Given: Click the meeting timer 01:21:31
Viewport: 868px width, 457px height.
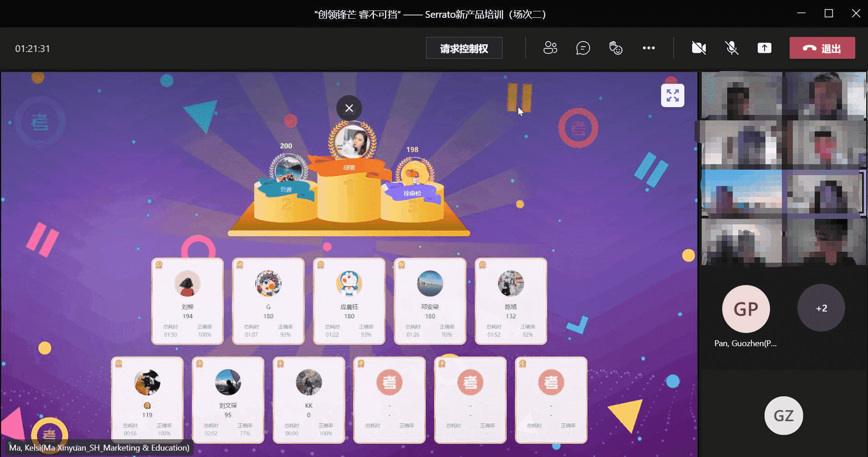Looking at the screenshot, I should click(x=33, y=48).
